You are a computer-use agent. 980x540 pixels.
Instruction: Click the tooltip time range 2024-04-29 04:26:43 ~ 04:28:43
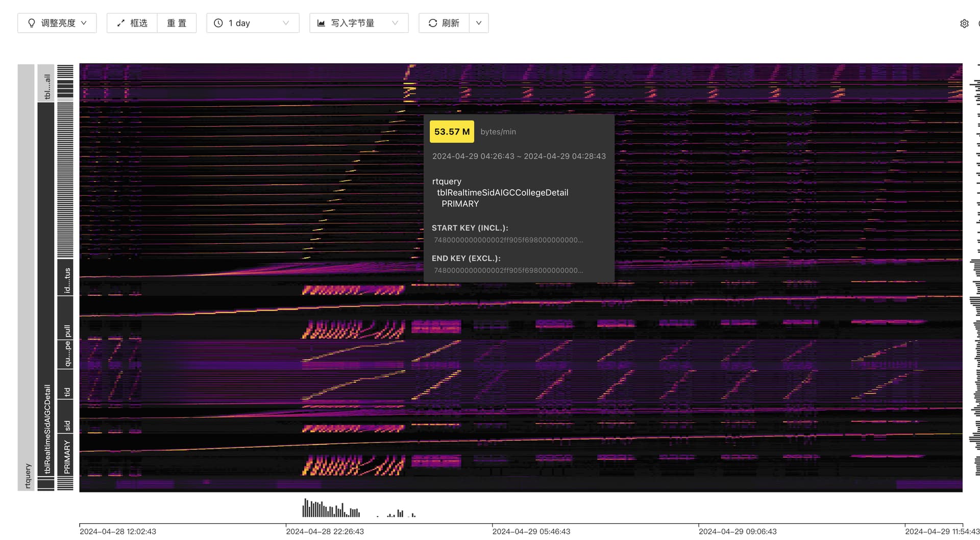tap(519, 156)
